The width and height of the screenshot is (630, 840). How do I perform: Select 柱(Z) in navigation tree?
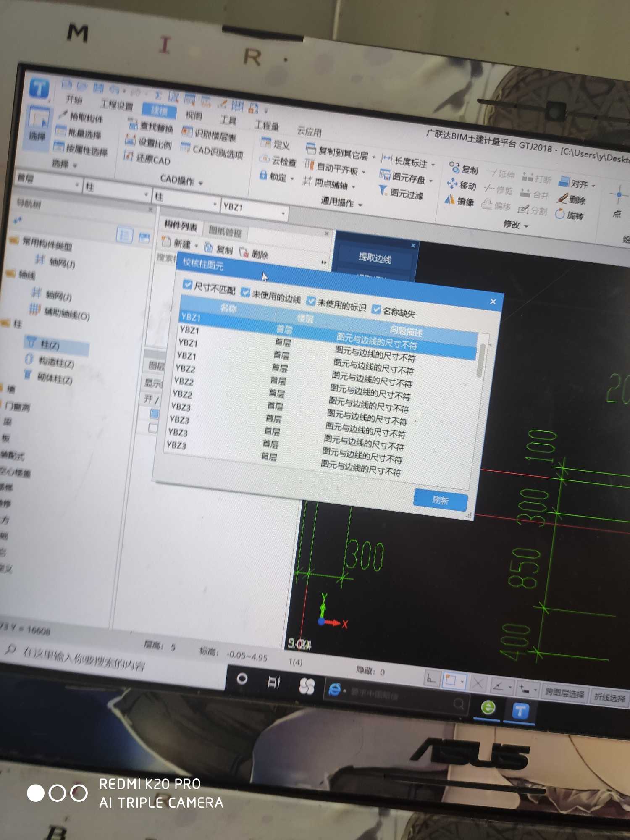[x=50, y=345]
